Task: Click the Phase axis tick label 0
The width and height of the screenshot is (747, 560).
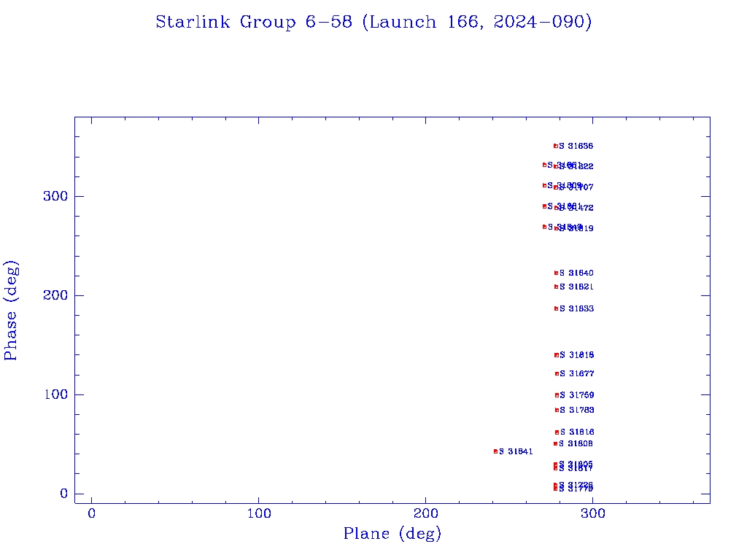Action: 64,494
